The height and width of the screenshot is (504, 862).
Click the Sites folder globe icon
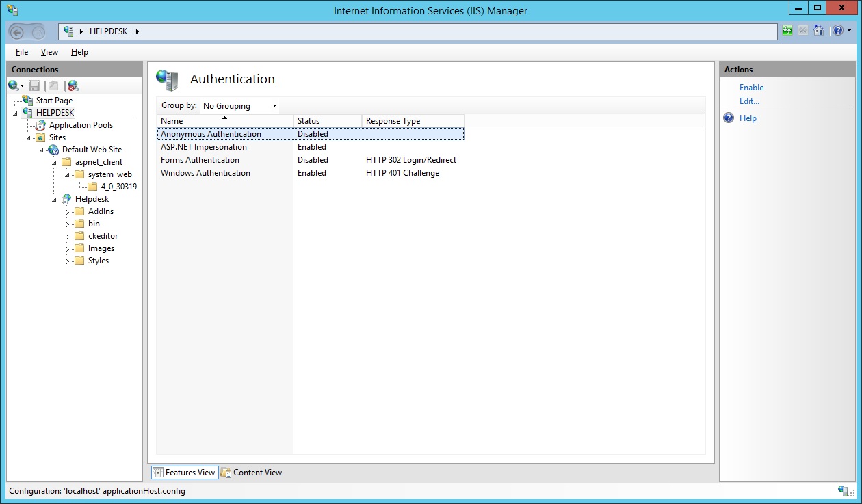(x=40, y=137)
